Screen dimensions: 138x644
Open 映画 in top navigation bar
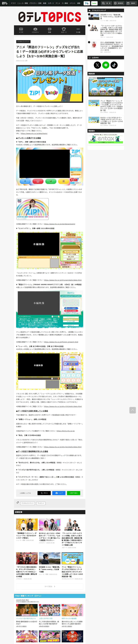pyautogui.click(x=45, y=3)
